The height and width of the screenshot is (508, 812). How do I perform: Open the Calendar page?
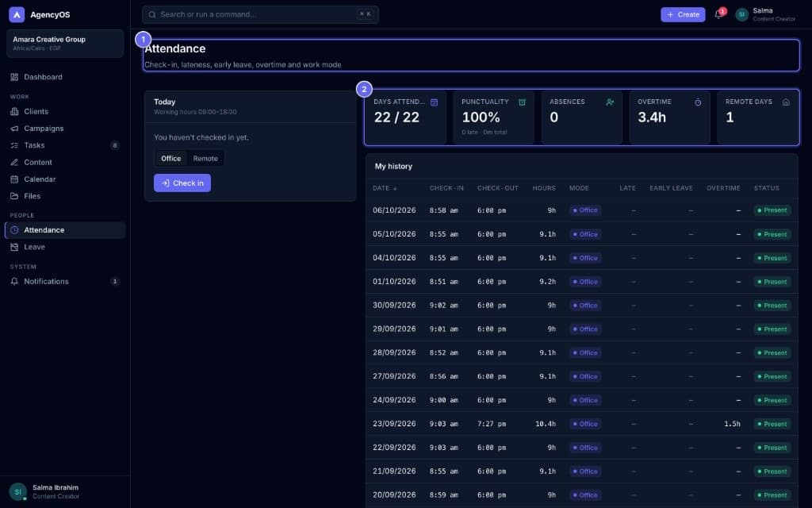(65, 179)
